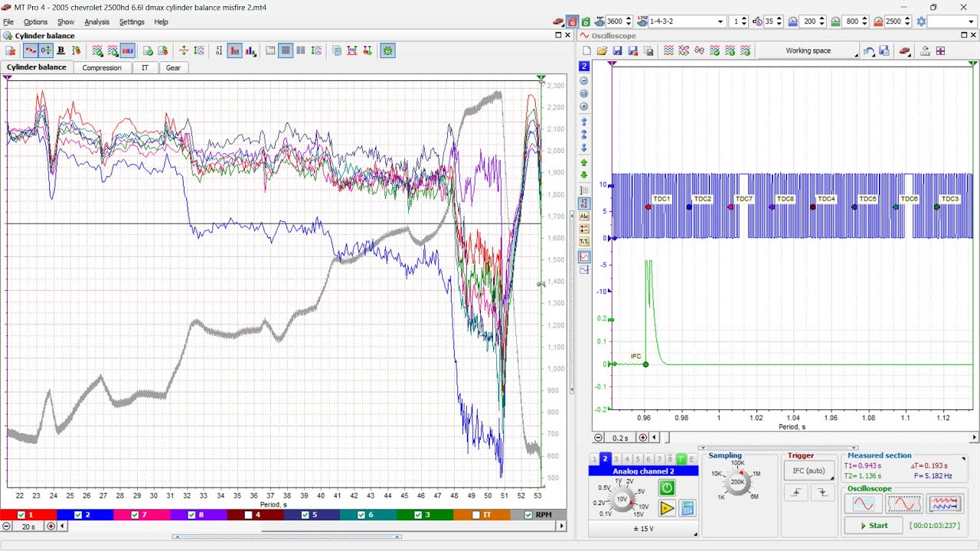Viewport: 980px width, 551px height.
Task: Click the green D engine icon
Action: [586, 21]
